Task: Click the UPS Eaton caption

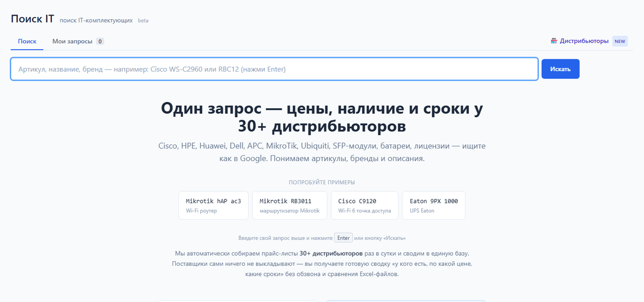Action: pyautogui.click(x=422, y=211)
